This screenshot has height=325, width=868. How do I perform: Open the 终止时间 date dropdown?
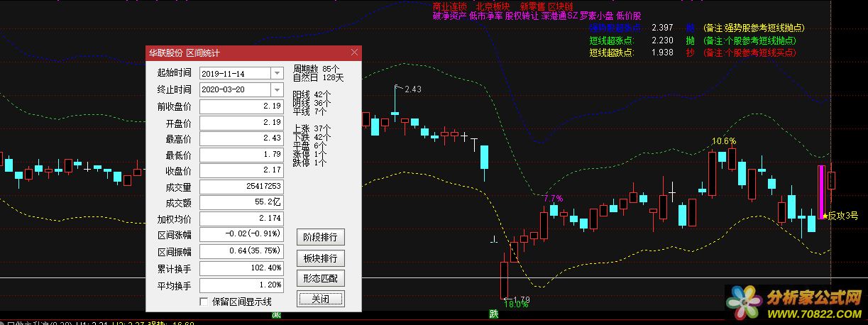tap(277, 89)
